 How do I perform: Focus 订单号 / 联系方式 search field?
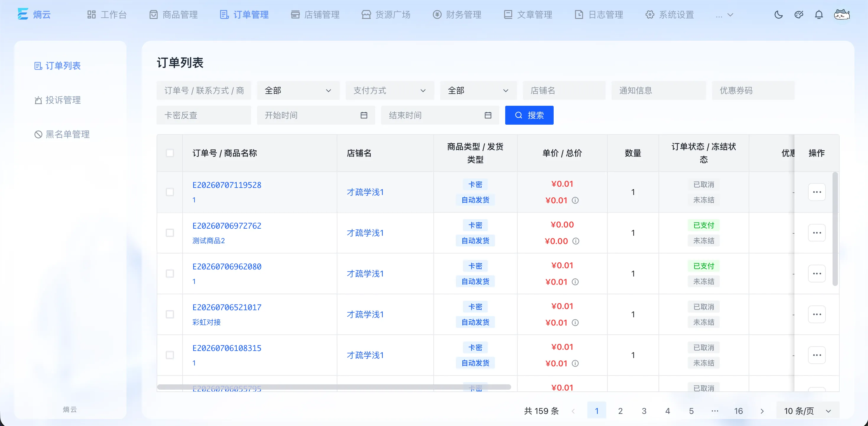204,90
